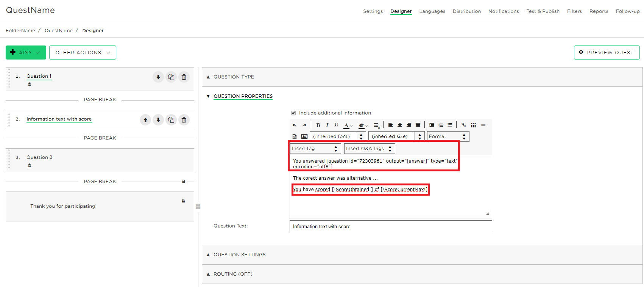Copy Information text with score question
The width and height of the screenshot is (644, 287).
click(x=171, y=120)
